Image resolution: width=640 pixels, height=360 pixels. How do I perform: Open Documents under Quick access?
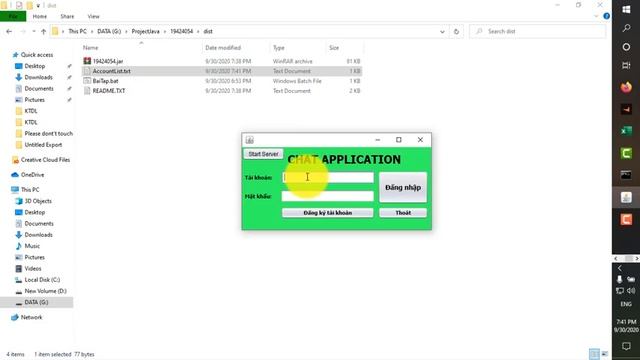point(39,89)
